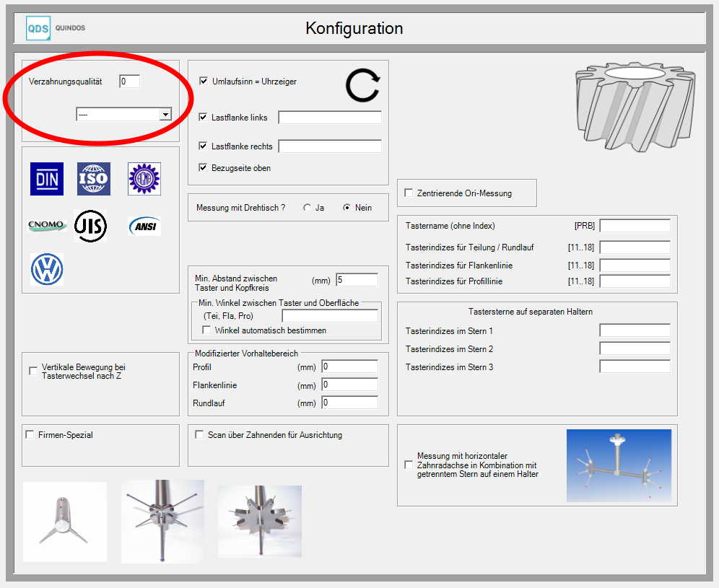Uncheck the Lastflanke rechts checkbox

(x=203, y=146)
